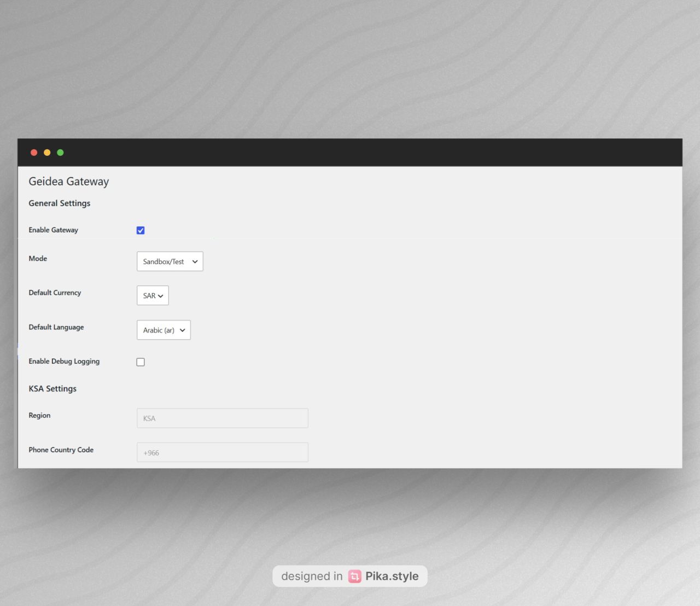This screenshot has width=700, height=606.
Task: Uncheck the Enable Gateway checkbox
Action: (x=141, y=230)
